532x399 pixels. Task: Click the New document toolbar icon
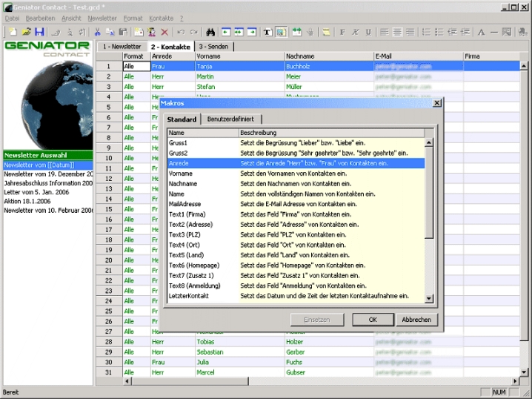(x=13, y=33)
